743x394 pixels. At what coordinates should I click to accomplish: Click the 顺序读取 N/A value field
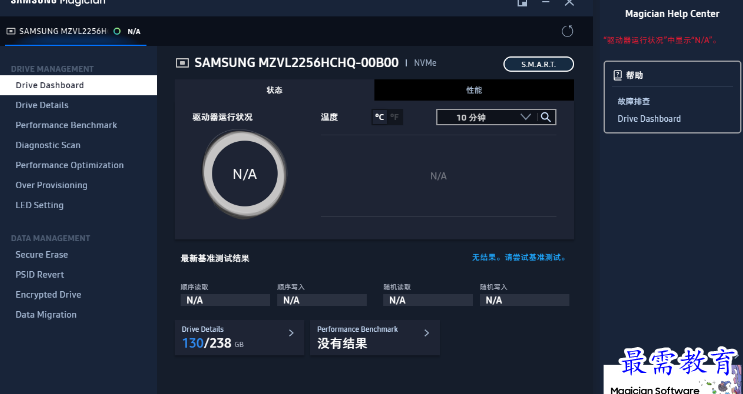(225, 300)
